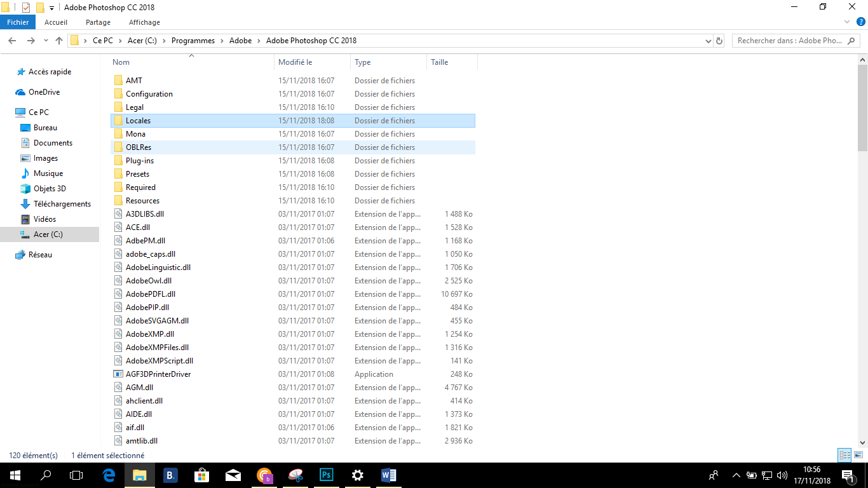Go up one folder level
This screenshot has width=868, height=488.
click(59, 41)
